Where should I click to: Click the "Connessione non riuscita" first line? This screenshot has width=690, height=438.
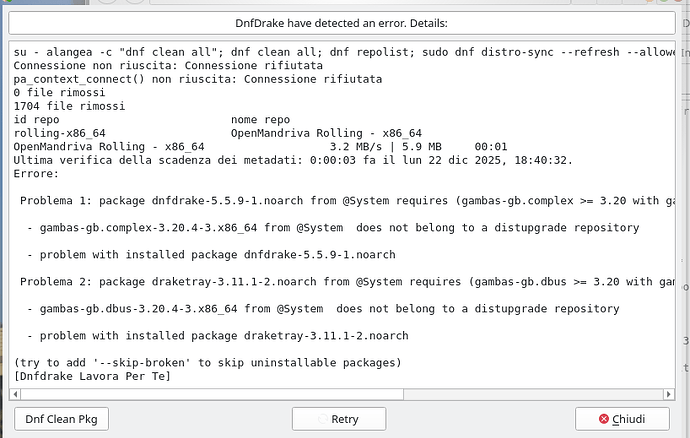[x=168, y=64]
